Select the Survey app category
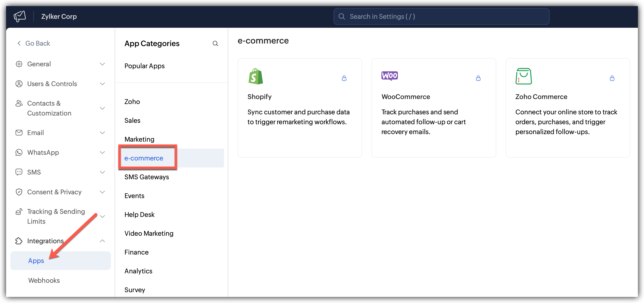 tap(135, 290)
